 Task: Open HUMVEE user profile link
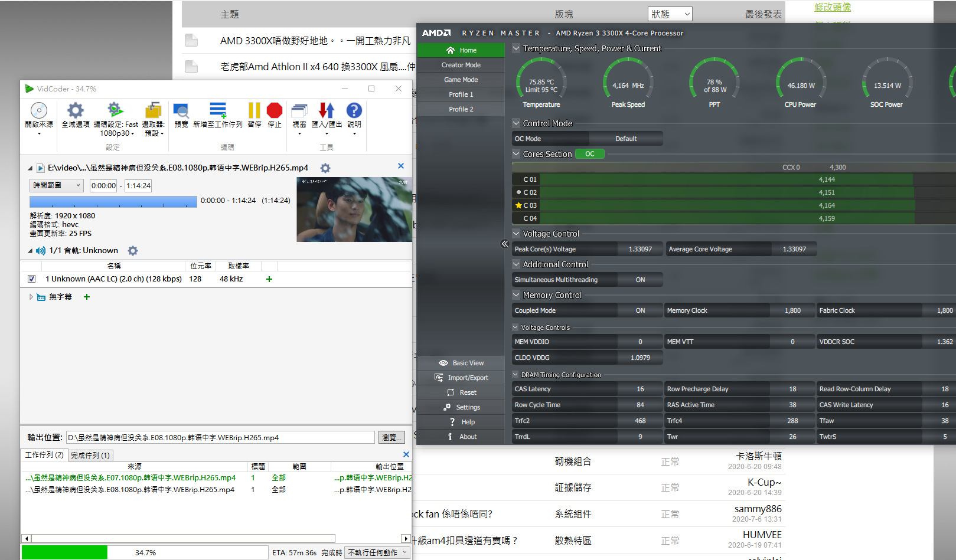coord(762,535)
